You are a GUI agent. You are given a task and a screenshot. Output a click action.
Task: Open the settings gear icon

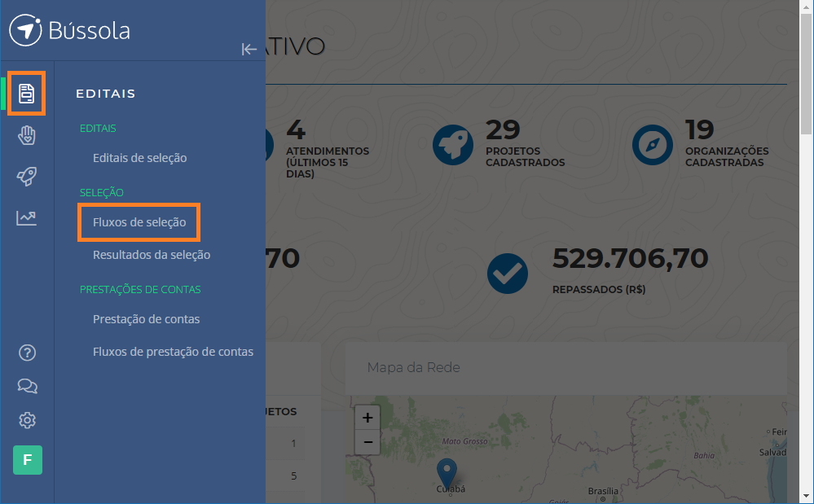click(x=27, y=420)
